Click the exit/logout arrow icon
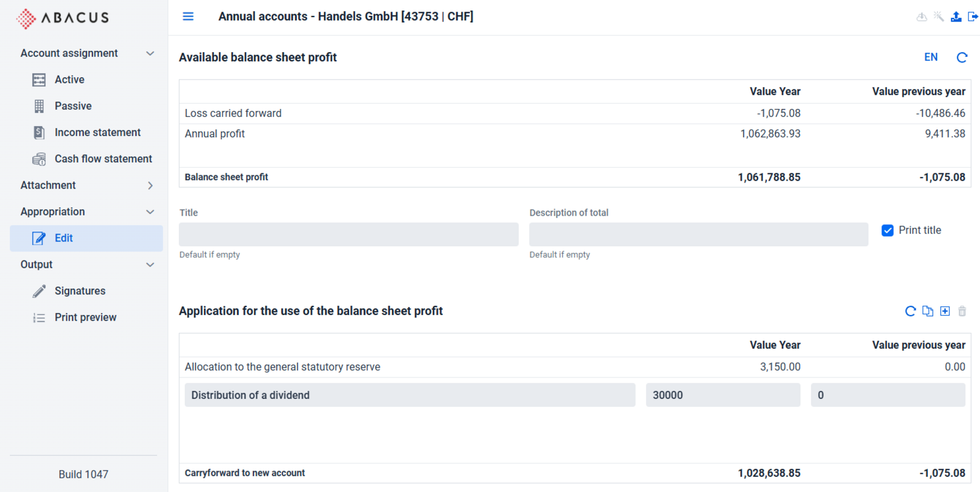The image size is (980, 492). [973, 17]
